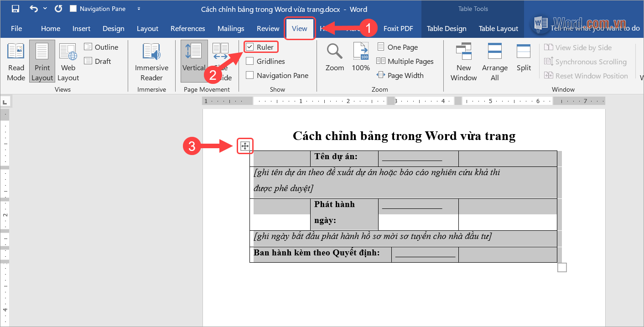
Task: Switch to Read Mode view
Action: pyautogui.click(x=16, y=61)
